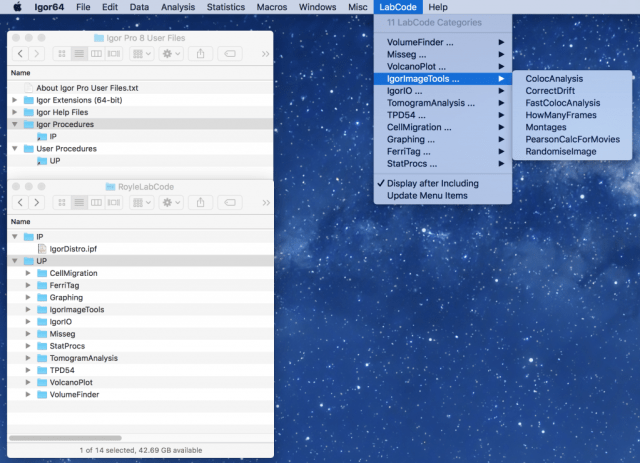Select About Igor Pro User Files.txt
This screenshot has width=640, height=463.
[x=140, y=88]
